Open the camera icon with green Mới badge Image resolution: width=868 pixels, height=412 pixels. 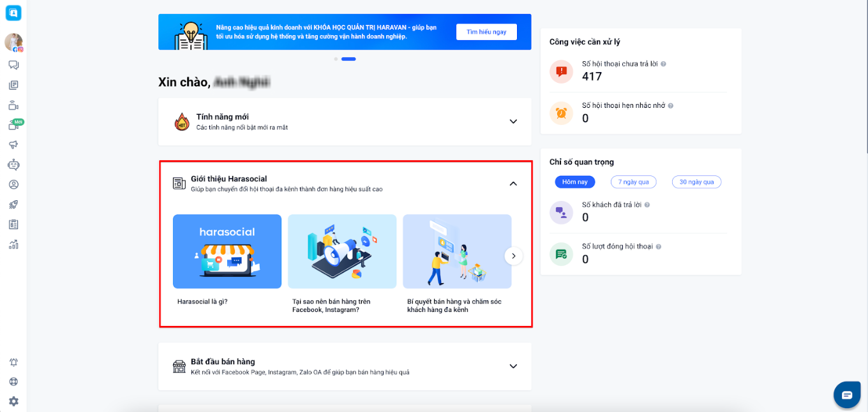pyautogui.click(x=15, y=124)
